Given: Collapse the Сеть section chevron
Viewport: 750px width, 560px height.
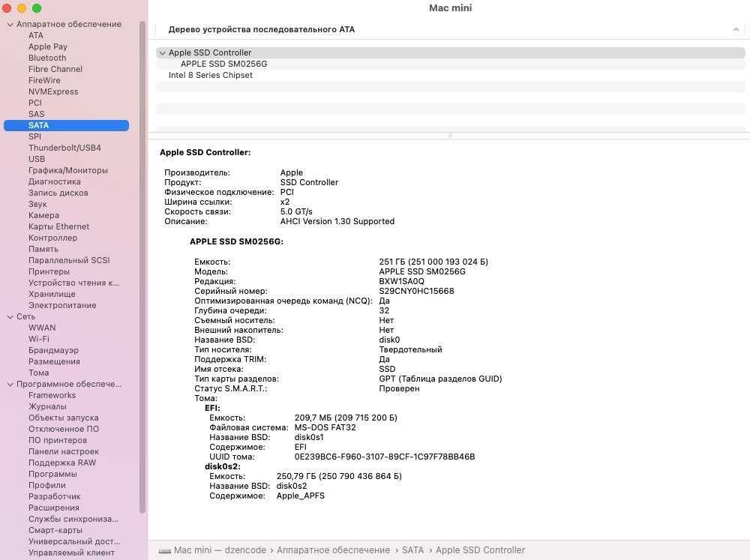Looking at the screenshot, I should [10, 317].
